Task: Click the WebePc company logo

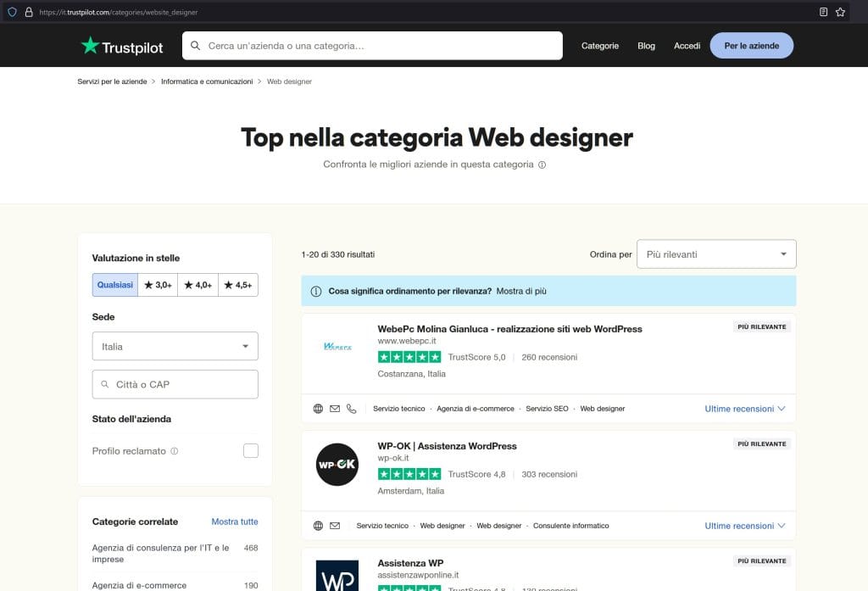Action: [x=337, y=347]
